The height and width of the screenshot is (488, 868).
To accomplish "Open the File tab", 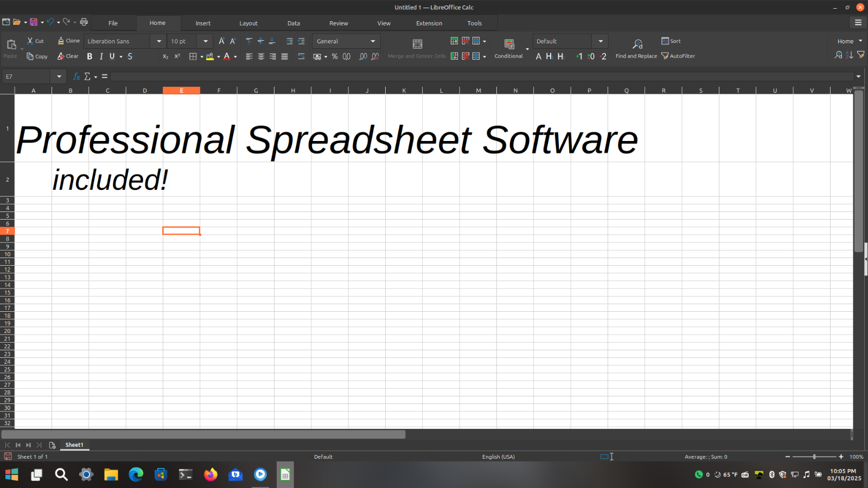I will click(113, 23).
